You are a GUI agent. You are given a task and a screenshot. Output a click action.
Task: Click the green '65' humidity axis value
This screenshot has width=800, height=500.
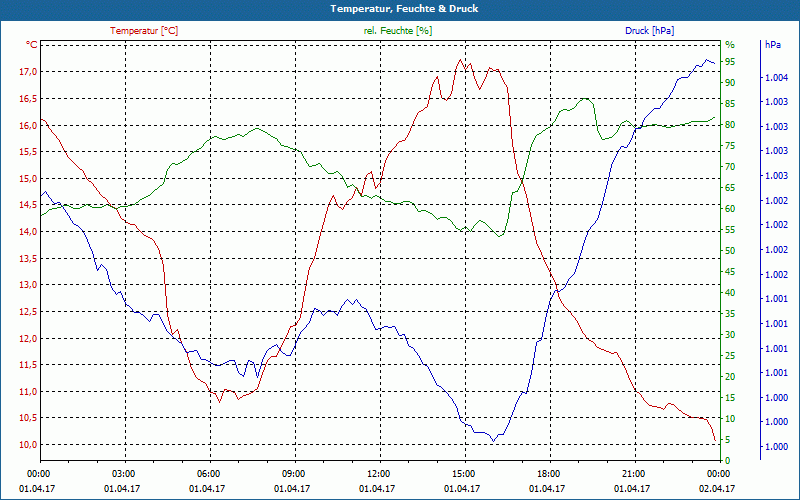coord(730,188)
